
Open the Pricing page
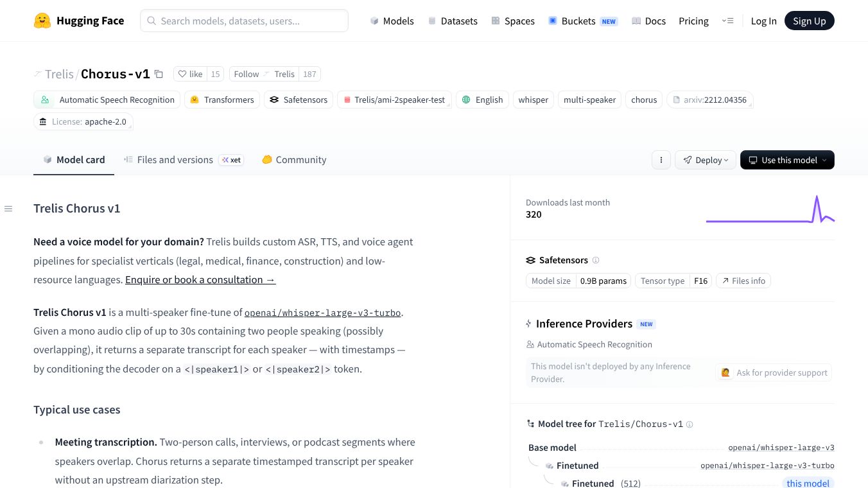(693, 21)
